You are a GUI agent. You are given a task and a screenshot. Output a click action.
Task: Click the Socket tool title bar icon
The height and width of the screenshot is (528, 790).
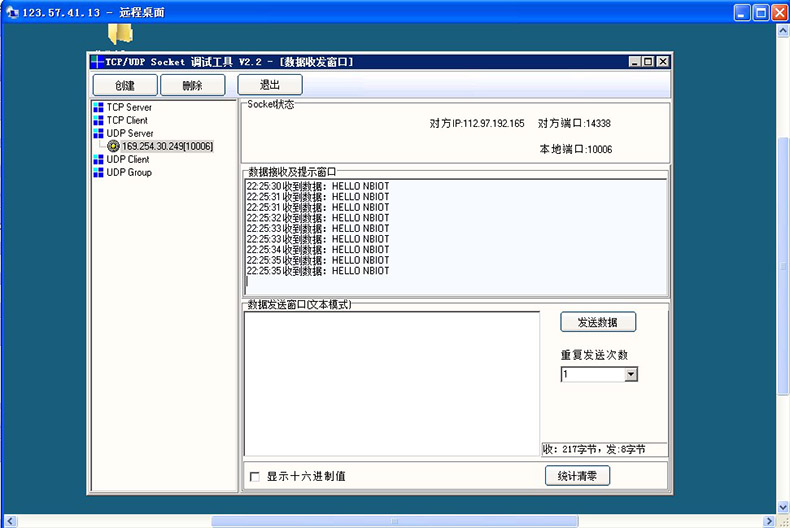pos(97,62)
